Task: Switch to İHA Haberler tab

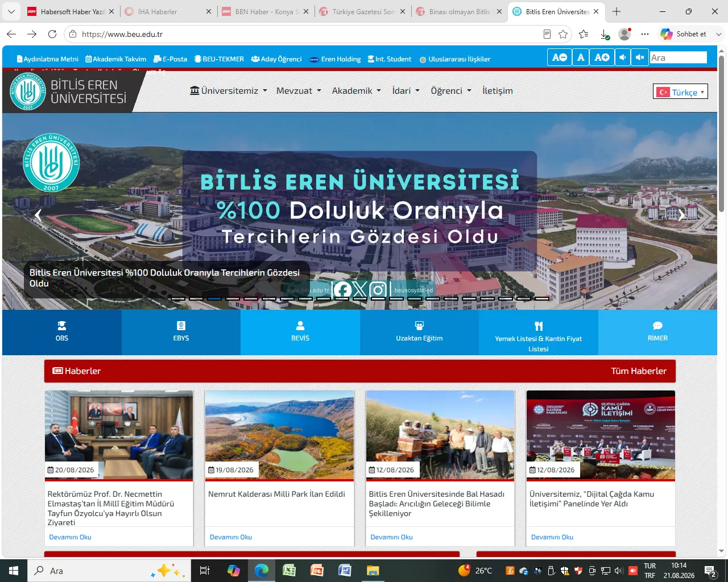Action: tap(168, 11)
